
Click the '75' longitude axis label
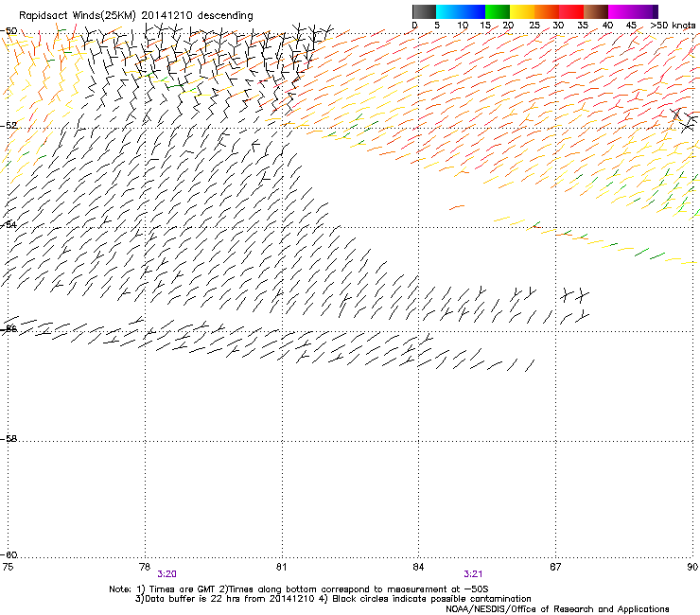point(8,567)
